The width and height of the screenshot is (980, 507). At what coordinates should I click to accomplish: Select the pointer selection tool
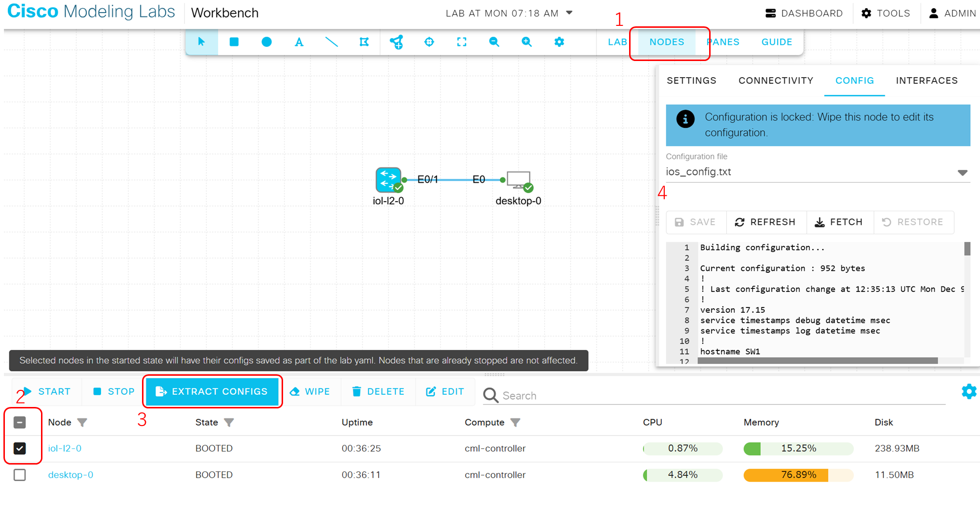coord(202,42)
